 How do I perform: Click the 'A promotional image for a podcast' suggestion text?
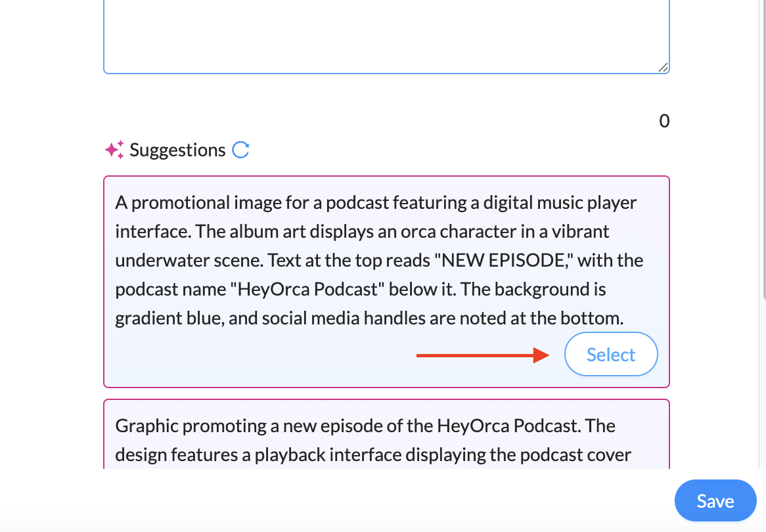click(x=378, y=260)
